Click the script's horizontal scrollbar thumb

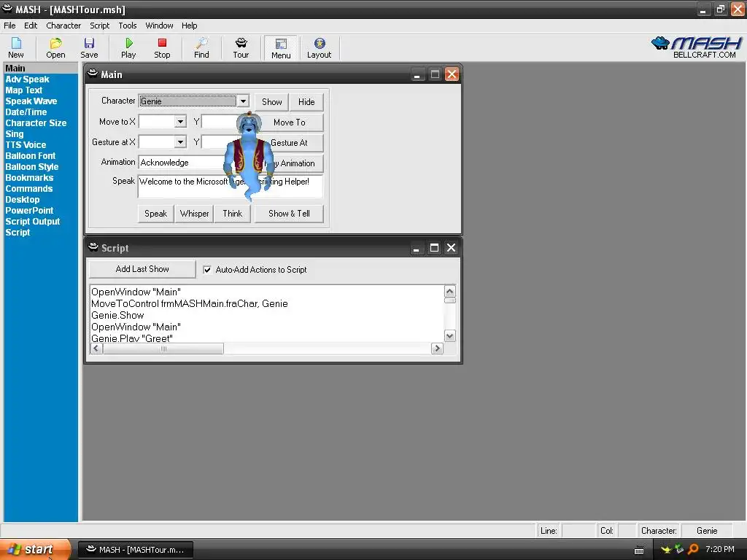coord(163,349)
